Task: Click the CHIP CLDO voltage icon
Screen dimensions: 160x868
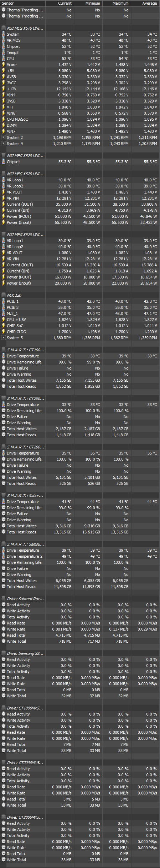Action: [3, 332]
